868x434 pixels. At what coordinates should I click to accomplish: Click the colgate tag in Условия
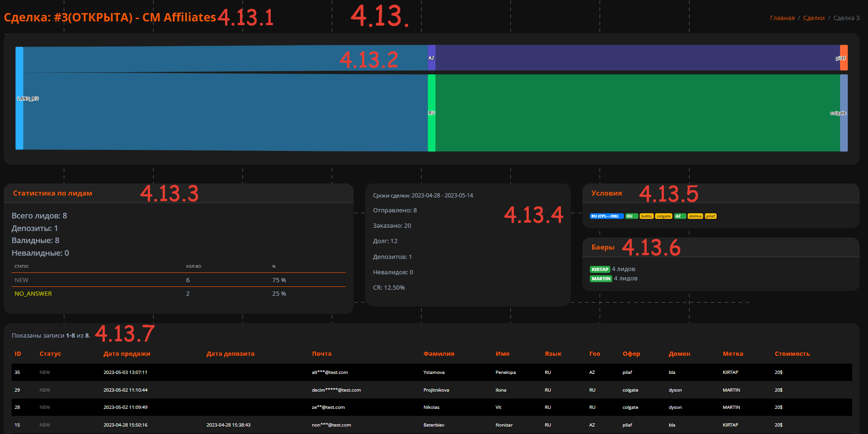663,216
